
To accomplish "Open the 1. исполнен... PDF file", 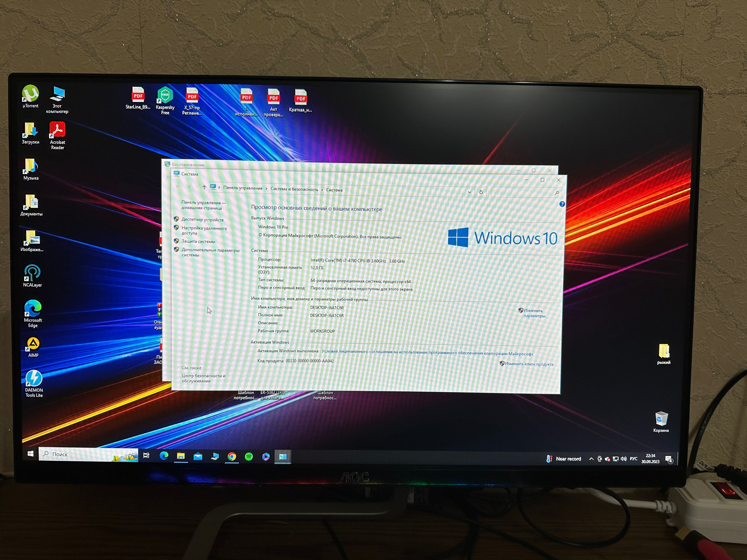I will [x=246, y=102].
